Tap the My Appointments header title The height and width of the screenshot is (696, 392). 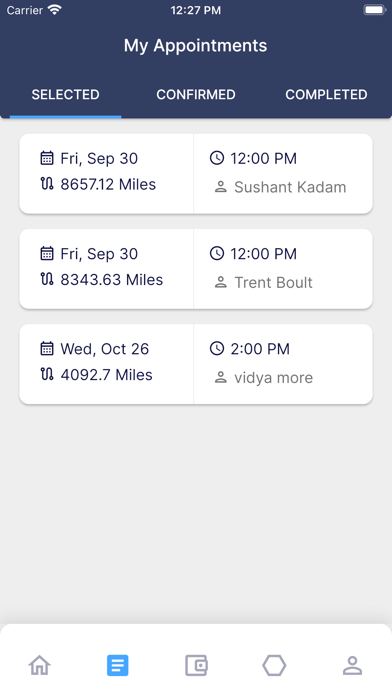coord(195,46)
